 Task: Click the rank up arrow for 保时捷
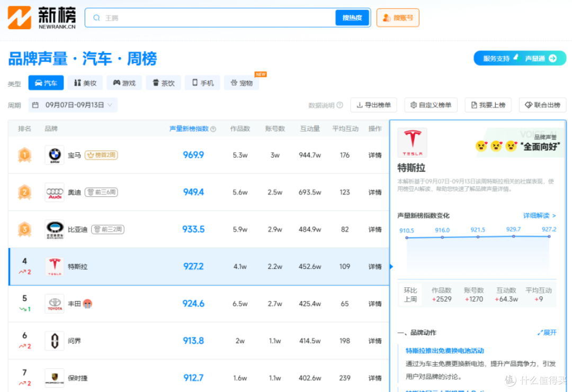click(23, 384)
